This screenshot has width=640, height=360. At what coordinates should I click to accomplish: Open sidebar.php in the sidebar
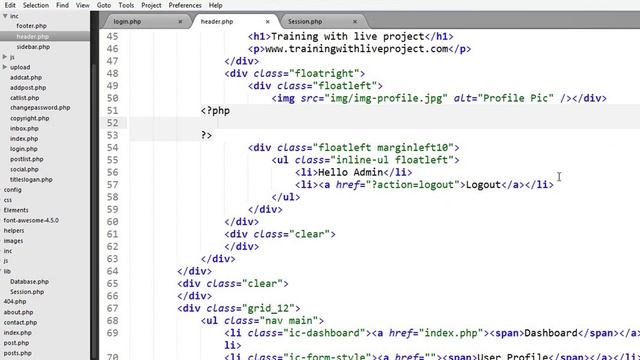point(33,47)
